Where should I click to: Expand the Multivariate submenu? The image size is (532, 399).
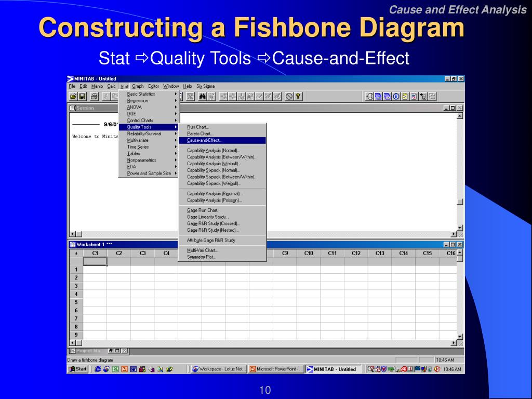click(x=149, y=140)
